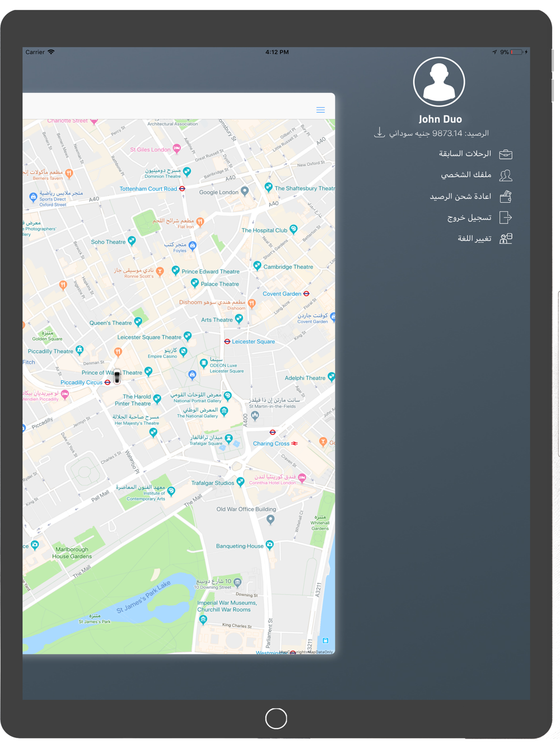Tap the St Giles London hotel pin

(177, 149)
